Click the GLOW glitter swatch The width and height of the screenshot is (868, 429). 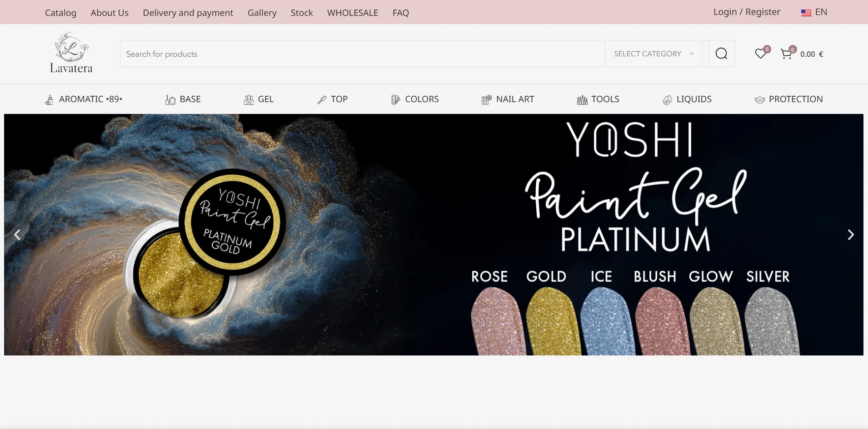(717, 321)
